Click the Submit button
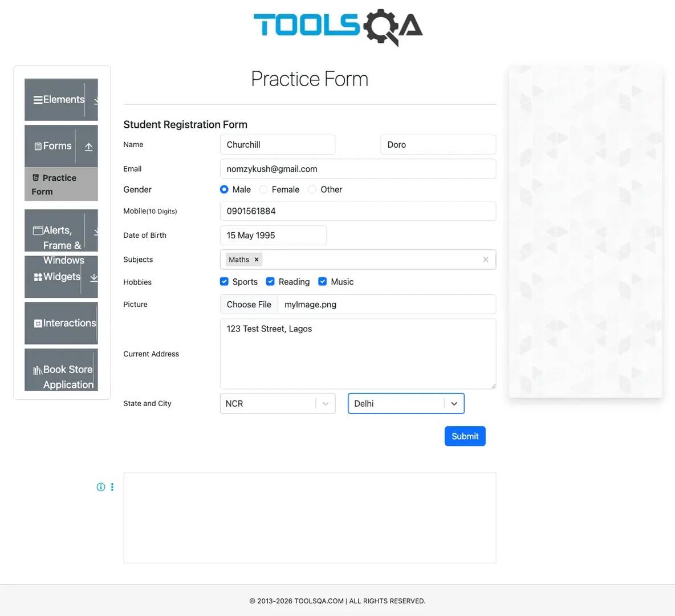The image size is (675, 616). pos(465,436)
